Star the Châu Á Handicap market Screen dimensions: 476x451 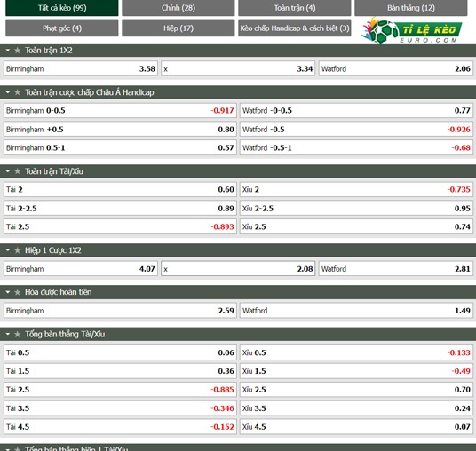pyautogui.click(x=17, y=92)
